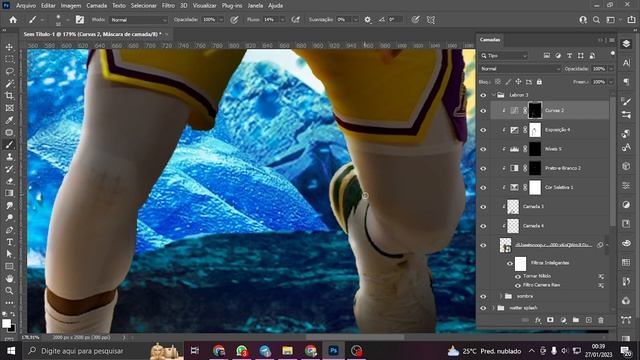
Task: Open the Arquivo menu
Action: point(26,6)
